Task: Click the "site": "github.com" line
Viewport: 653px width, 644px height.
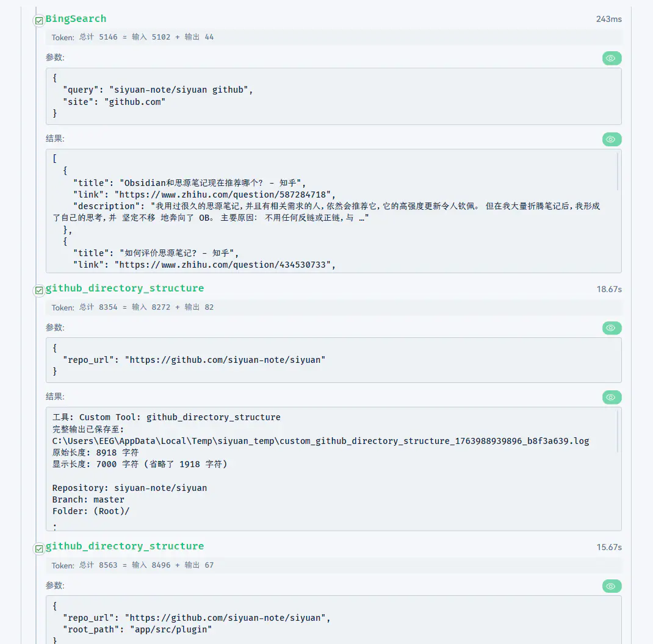Action: (x=114, y=102)
